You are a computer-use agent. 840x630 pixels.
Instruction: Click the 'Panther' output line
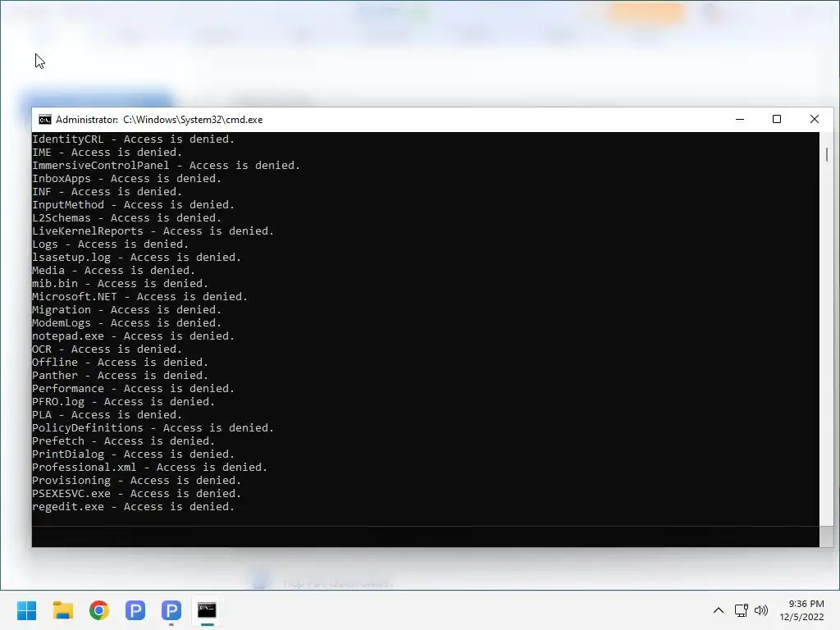tap(120, 376)
